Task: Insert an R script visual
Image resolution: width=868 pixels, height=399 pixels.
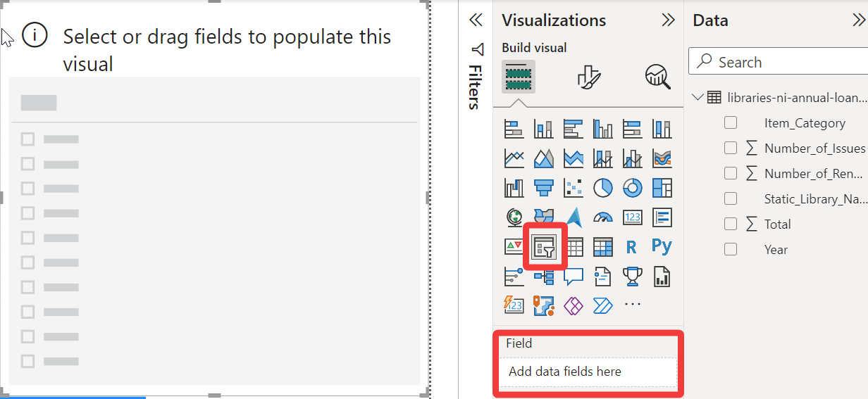Action: (x=631, y=247)
